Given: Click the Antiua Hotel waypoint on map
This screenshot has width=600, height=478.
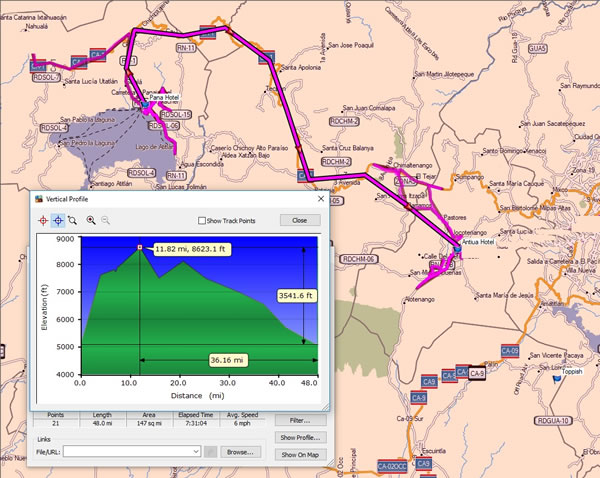Looking at the screenshot, I should point(457,249).
